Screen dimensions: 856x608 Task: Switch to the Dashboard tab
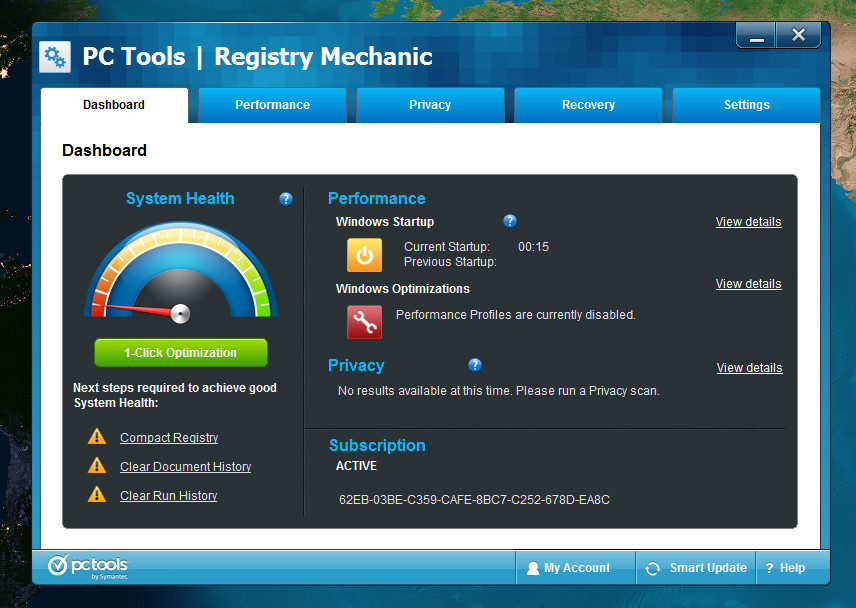coord(114,105)
